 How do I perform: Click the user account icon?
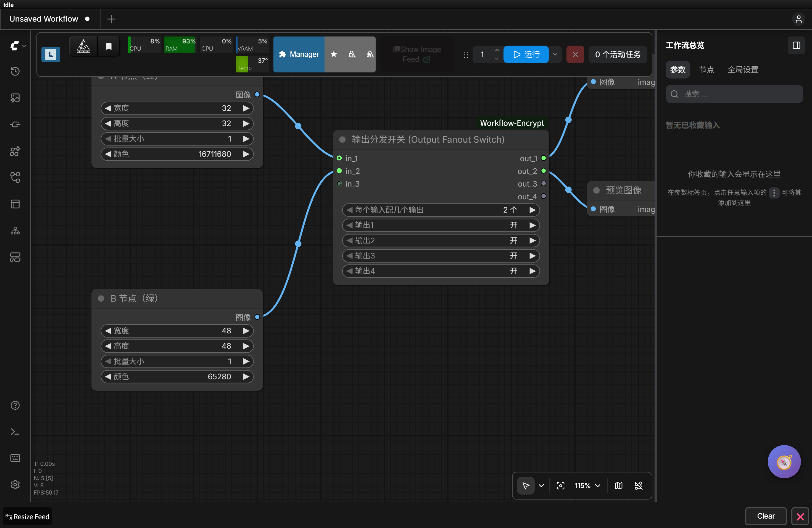click(799, 19)
